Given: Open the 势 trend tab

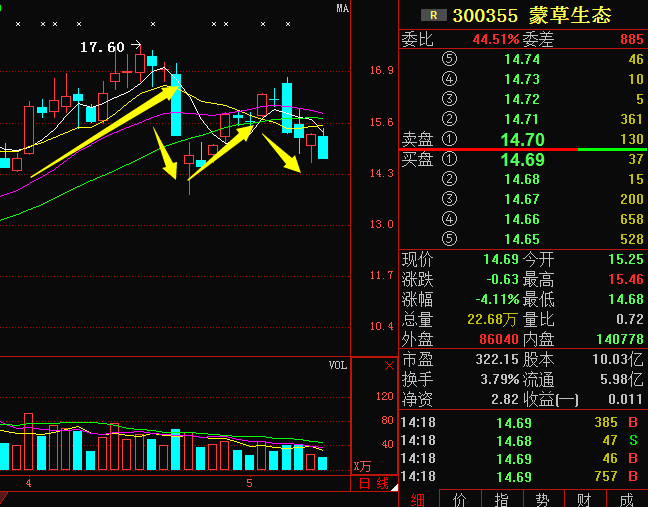Looking at the screenshot, I should [543, 498].
